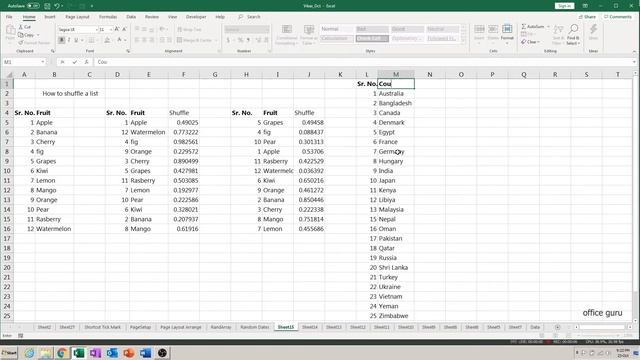
Task: Open Customize Quick Access Toolbar dropdown
Action: [x=92, y=6]
